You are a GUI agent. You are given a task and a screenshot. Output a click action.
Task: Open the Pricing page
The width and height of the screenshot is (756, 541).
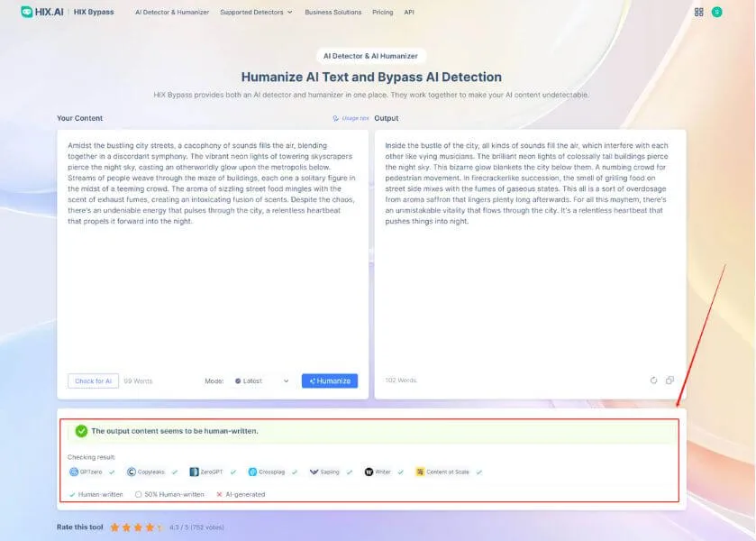click(383, 12)
